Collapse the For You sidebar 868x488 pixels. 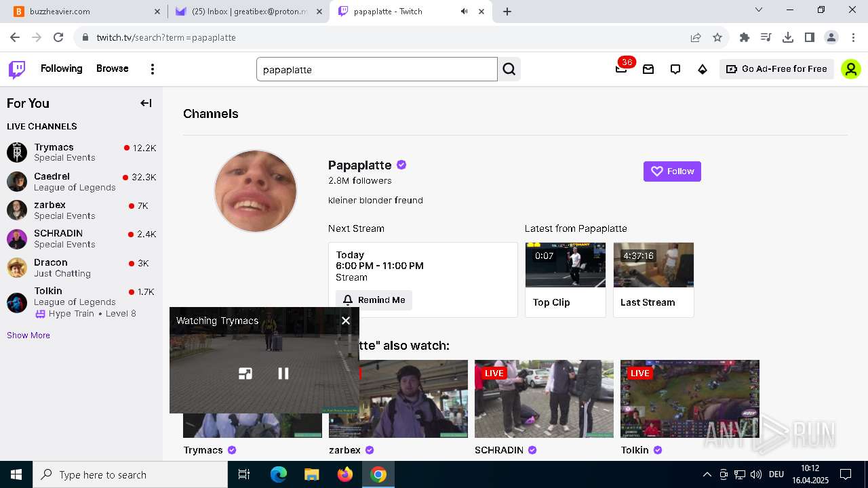(146, 103)
